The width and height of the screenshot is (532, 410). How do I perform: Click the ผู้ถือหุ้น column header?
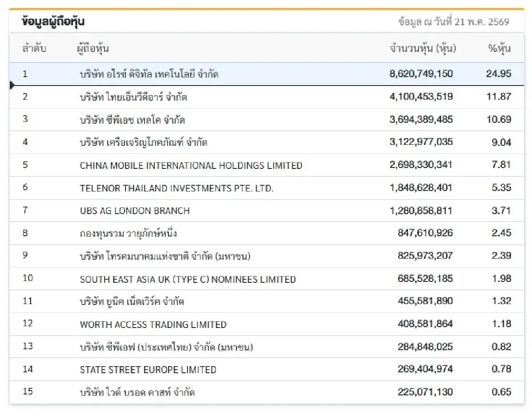pos(93,48)
